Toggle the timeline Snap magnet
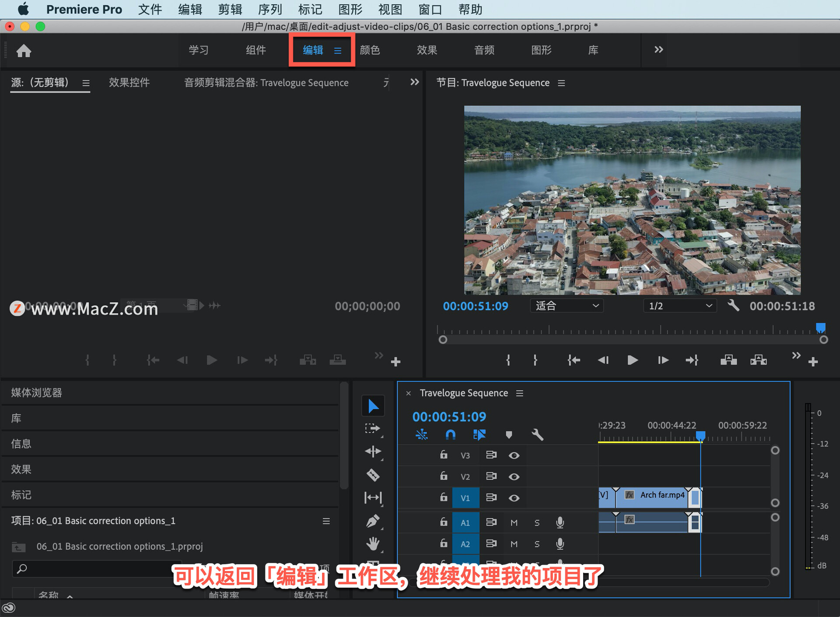 point(450,435)
